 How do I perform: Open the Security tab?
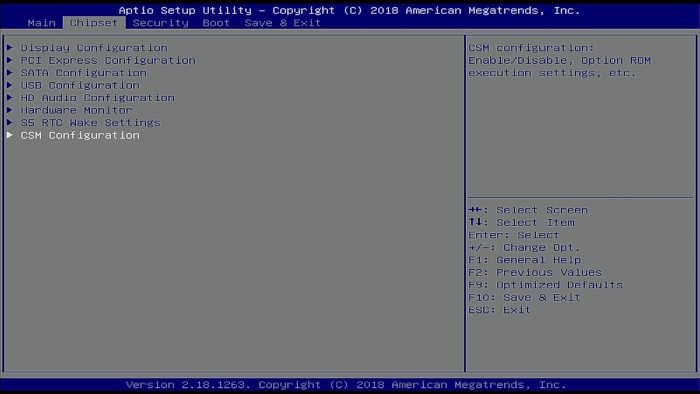[x=160, y=23]
